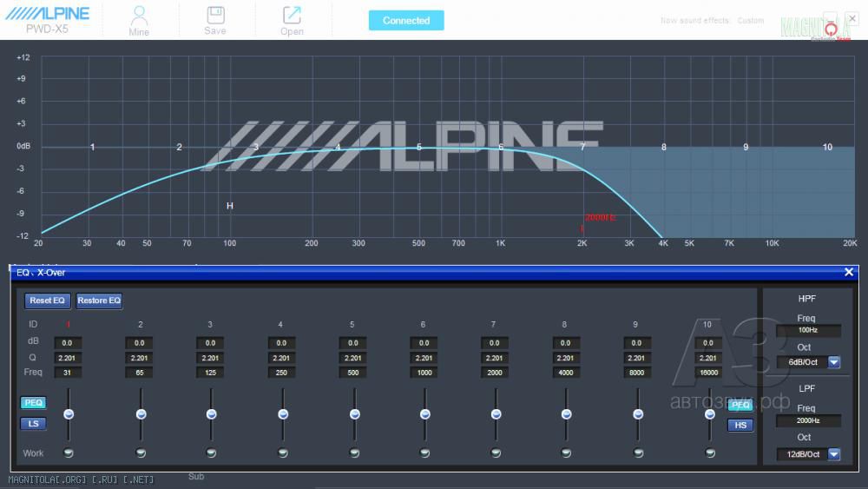Click band 6 Freq field showing 1000
Screen dimensions: 868x489
tap(424, 373)
